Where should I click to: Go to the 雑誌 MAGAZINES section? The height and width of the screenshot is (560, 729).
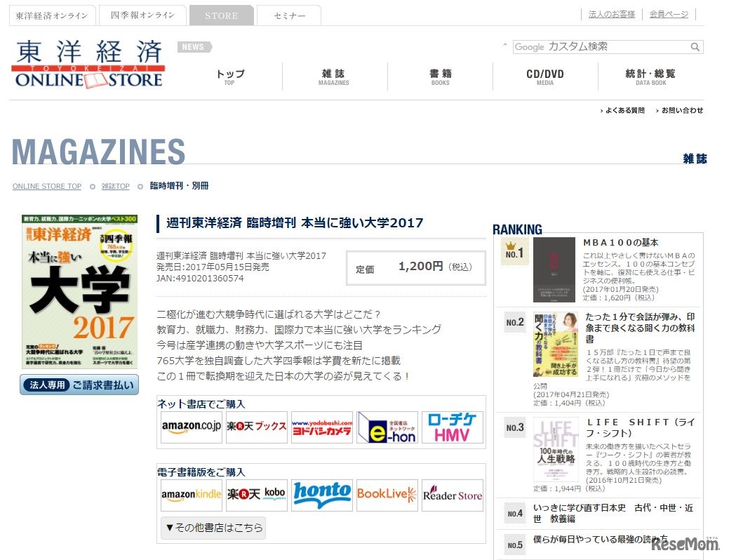pos(335,77)
